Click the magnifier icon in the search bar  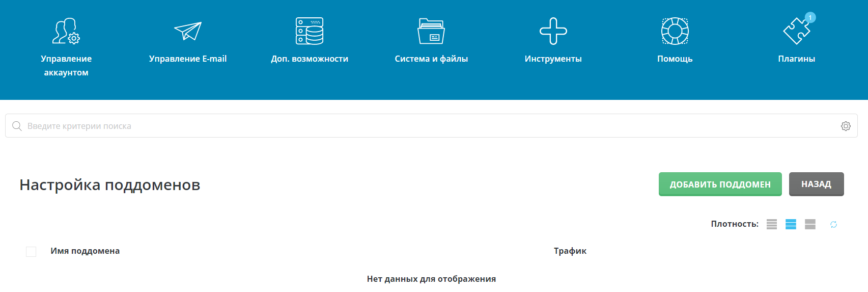tap(17, 126)
